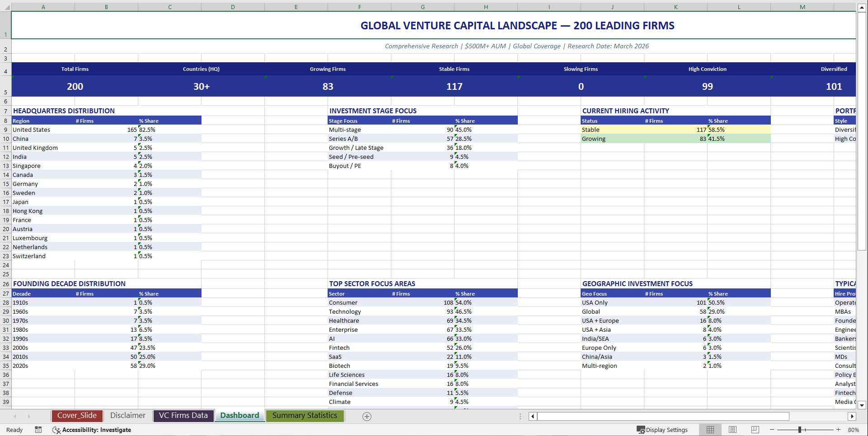
Task: Switch to Page Layout view icon
Action: tap(732, 430)
